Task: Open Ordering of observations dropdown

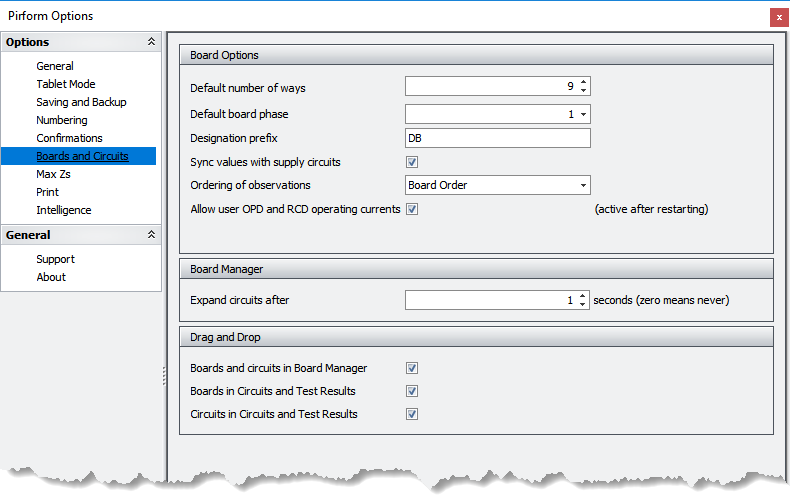Action: (x=583, y=185)
